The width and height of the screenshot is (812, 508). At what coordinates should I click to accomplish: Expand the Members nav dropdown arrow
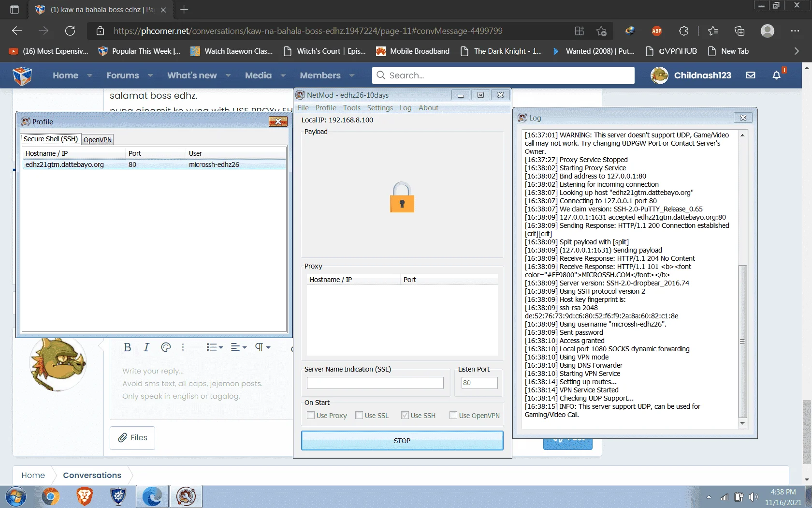pyautogui.click(x=352, y=75)
